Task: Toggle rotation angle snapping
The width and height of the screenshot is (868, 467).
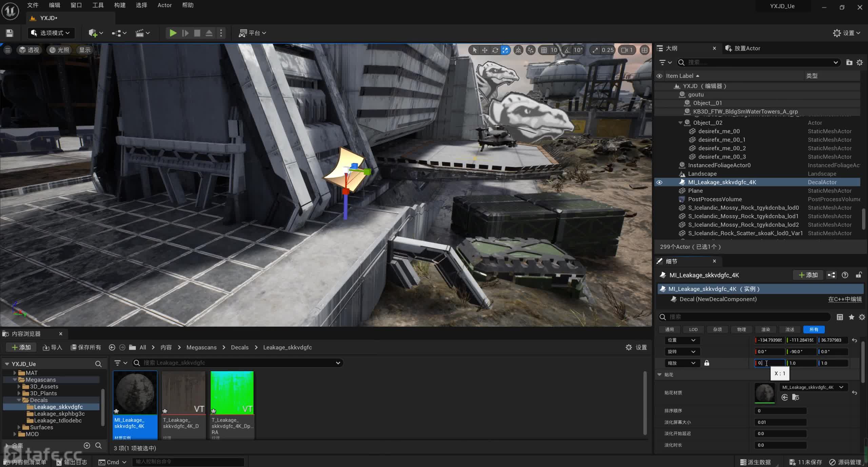Action: pos(567,50)
